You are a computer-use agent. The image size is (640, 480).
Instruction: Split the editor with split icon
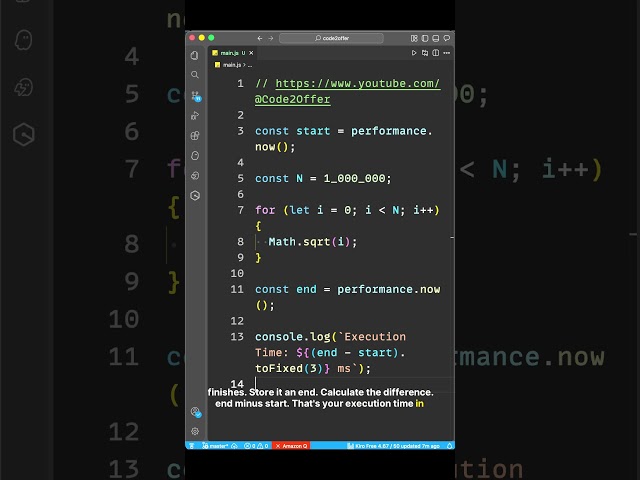[x=436, y=53]
